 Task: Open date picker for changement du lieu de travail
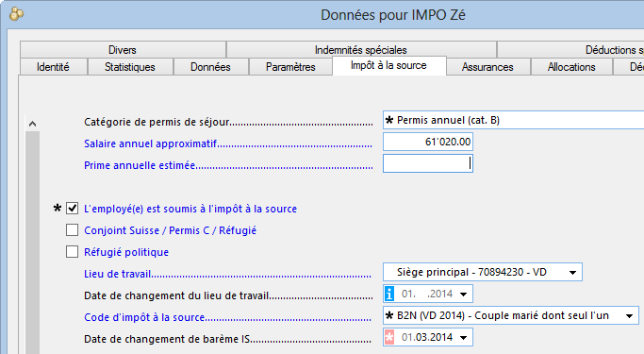pyautogui.click(x=464, y=294)
